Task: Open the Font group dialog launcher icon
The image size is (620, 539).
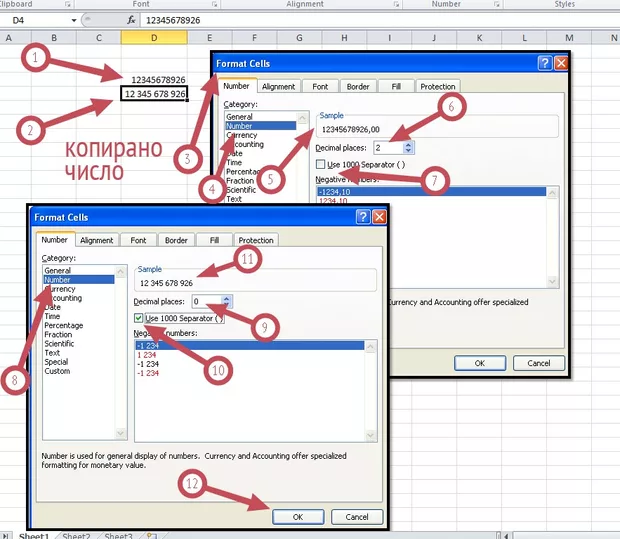Action: 214,4
